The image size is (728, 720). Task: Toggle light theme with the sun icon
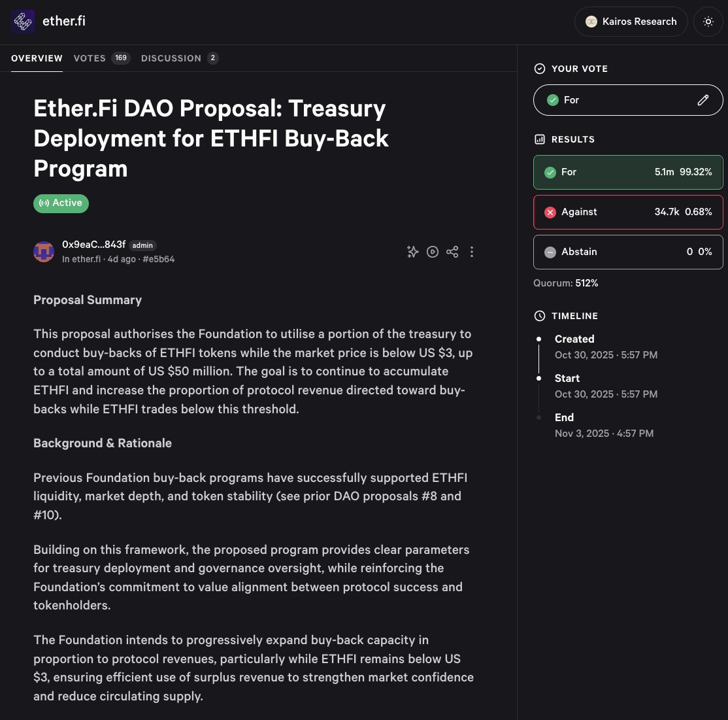[x=708, y=22]
